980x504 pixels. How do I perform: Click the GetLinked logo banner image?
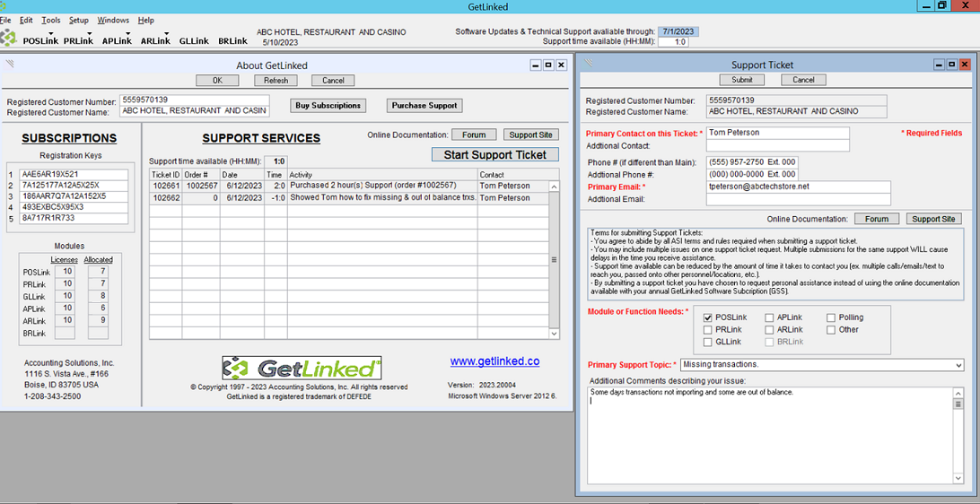coord(302,369)
